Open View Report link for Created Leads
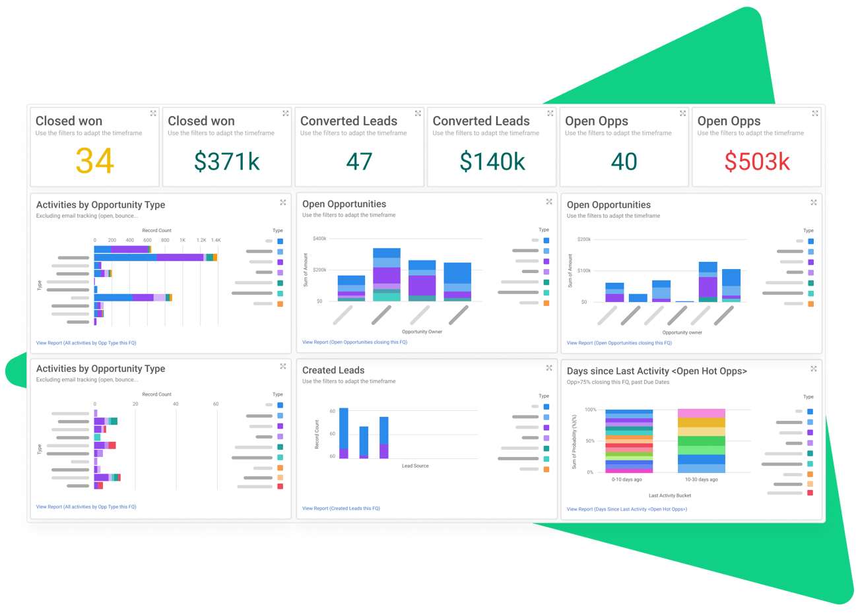Viewport: 858px width, 616px height. (341, 508)
